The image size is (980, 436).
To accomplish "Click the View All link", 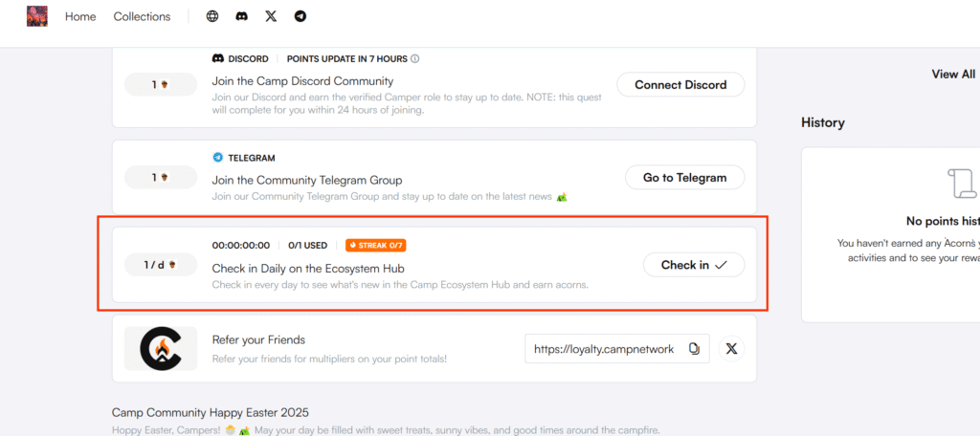I will [953, 75].
